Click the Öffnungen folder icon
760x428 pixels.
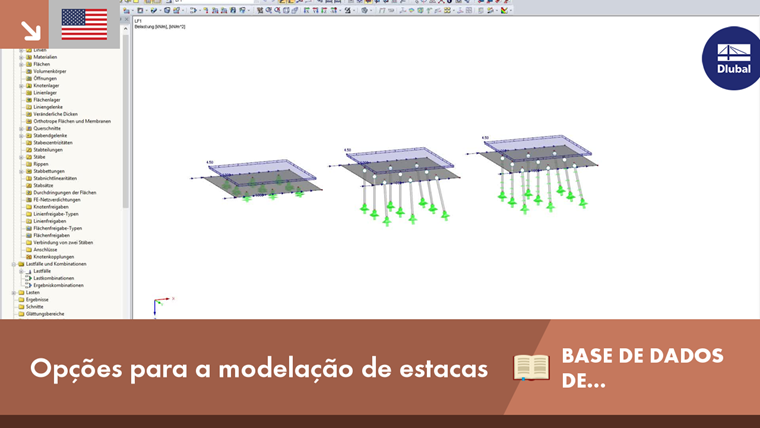click(x=29, y=78)
